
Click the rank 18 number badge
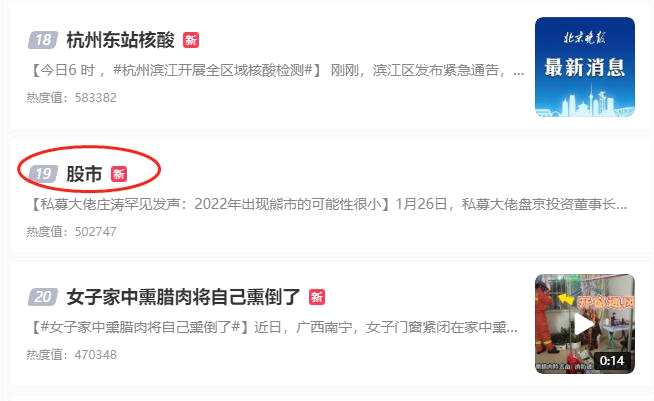coord(43,40)
